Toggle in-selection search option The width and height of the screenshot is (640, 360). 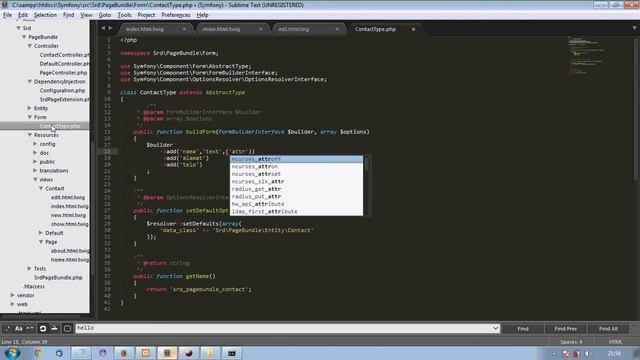pos(54,329)
